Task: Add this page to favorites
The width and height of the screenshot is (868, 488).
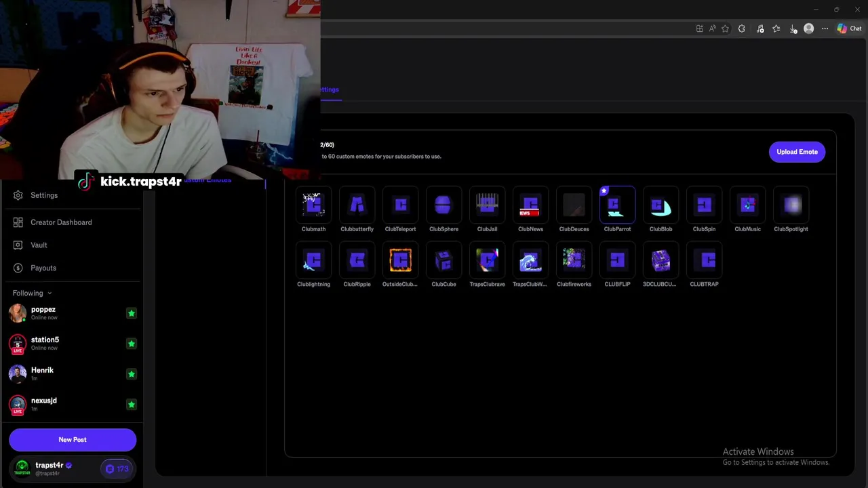Action: tap(725, 28)
